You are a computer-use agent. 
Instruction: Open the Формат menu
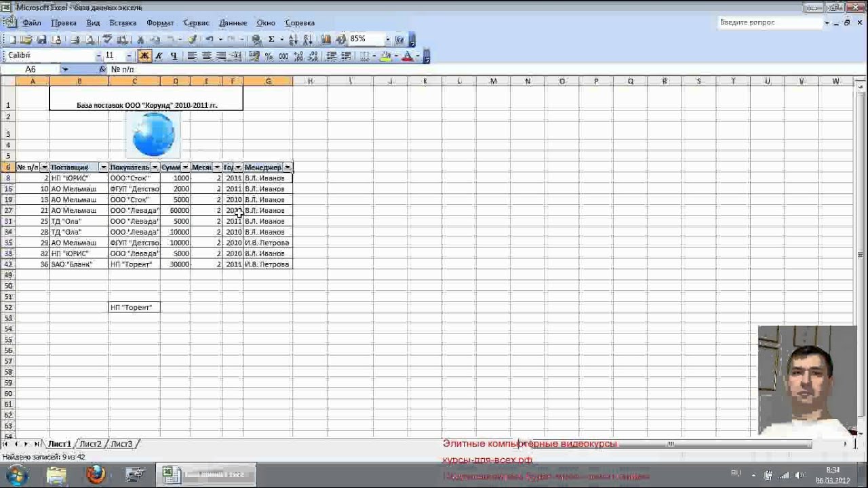pyautogui.click(x=161, y=23)
